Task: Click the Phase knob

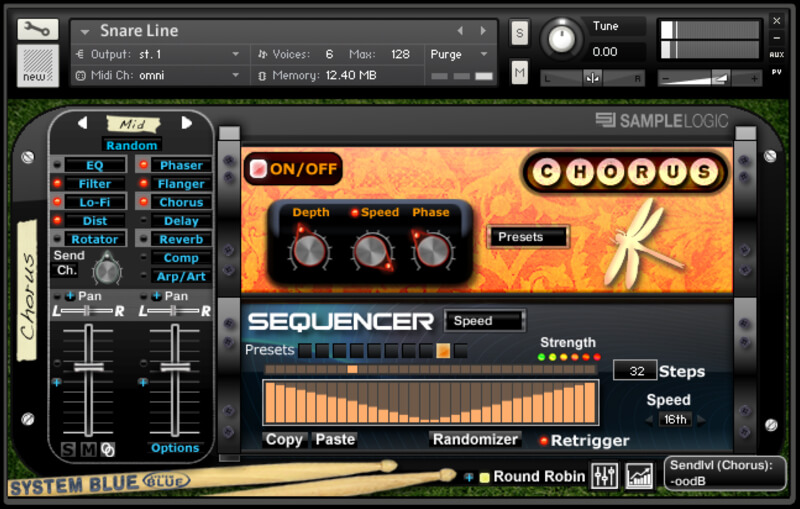Action: pyautogui.click(x=433, y=251)
